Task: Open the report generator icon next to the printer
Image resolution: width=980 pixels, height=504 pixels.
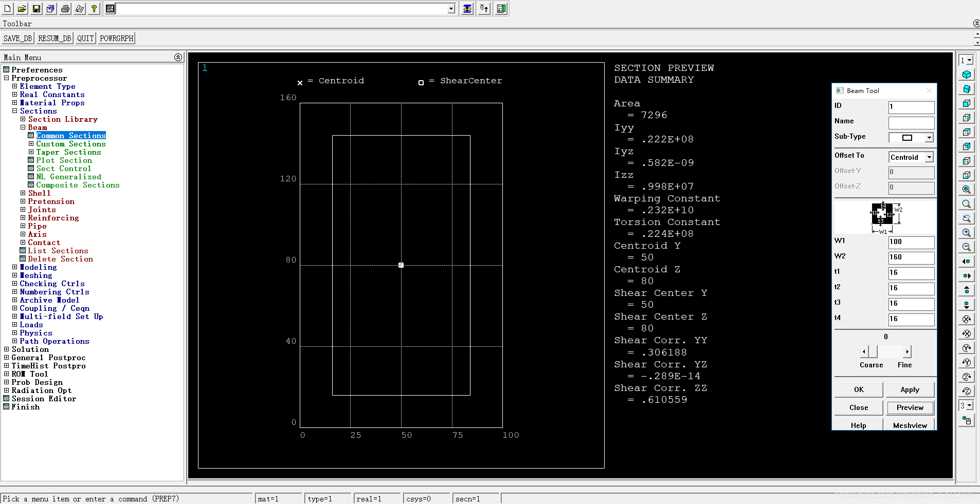Action: click(80, 8)
